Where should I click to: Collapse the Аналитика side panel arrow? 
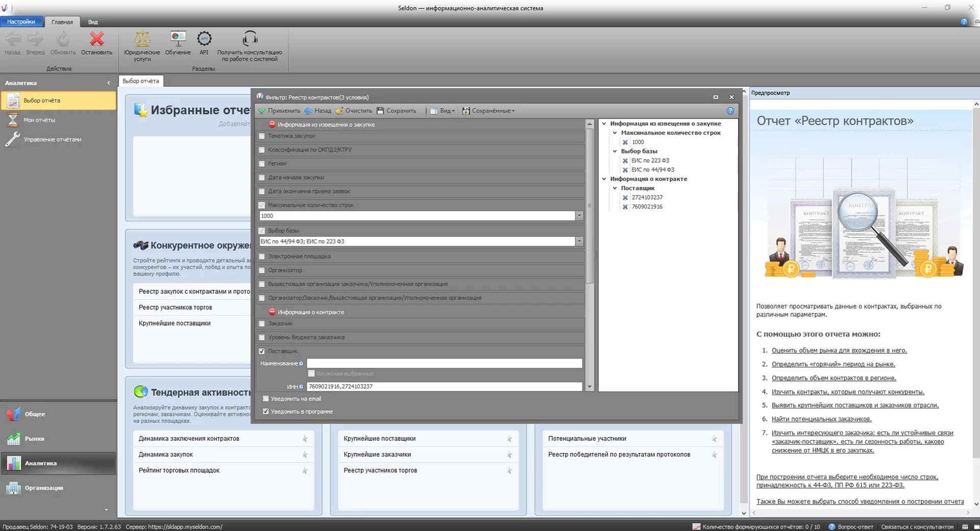click(x=108, y=83)
